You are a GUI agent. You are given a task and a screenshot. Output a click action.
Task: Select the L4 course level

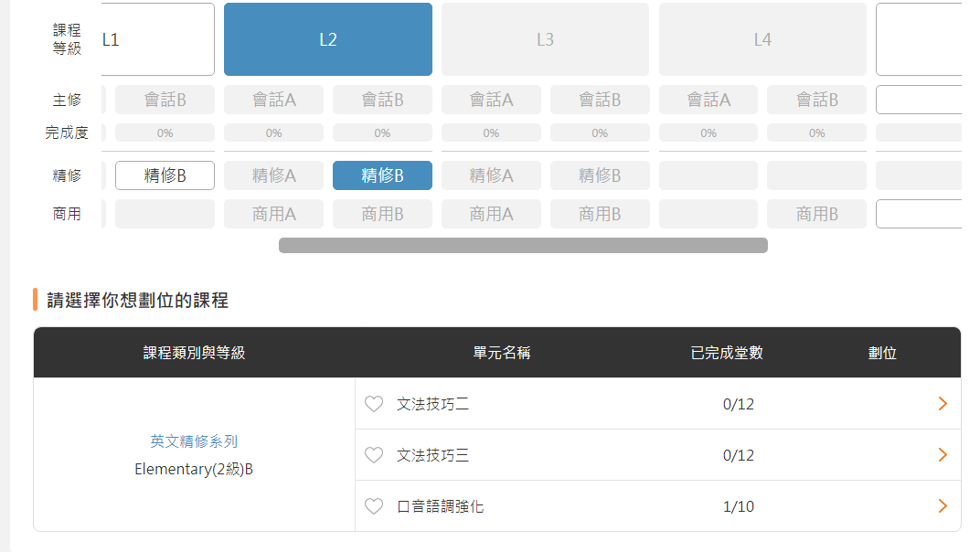point(762,39)
